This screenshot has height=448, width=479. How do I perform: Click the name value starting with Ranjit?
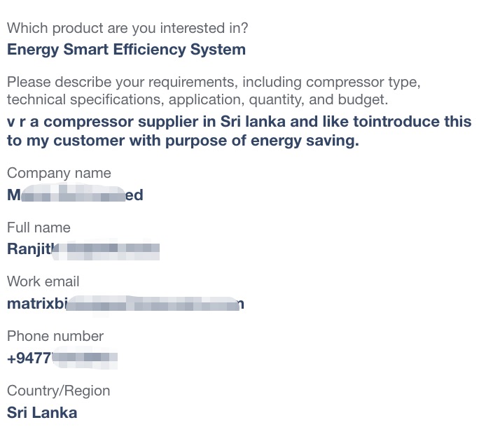[83, 249]
